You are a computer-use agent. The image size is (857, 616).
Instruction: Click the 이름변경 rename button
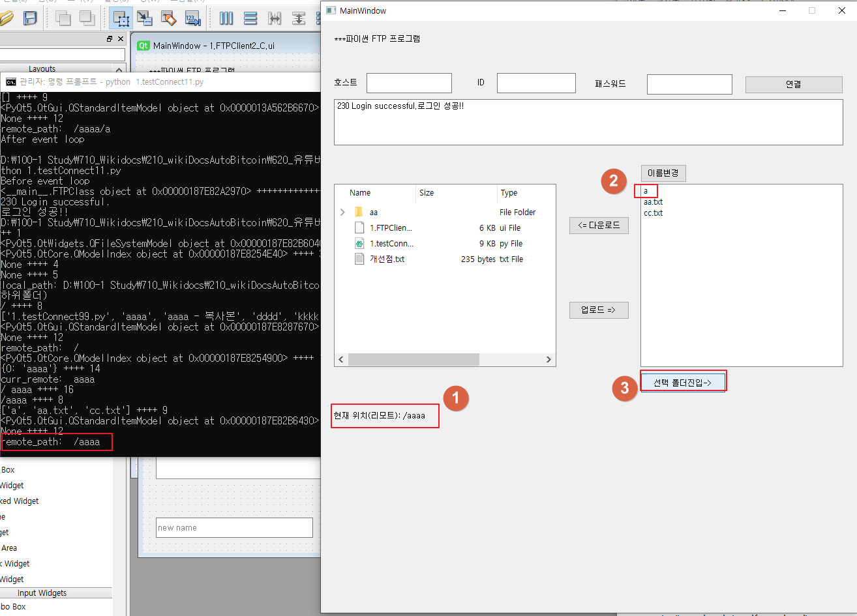click(663, 173)
